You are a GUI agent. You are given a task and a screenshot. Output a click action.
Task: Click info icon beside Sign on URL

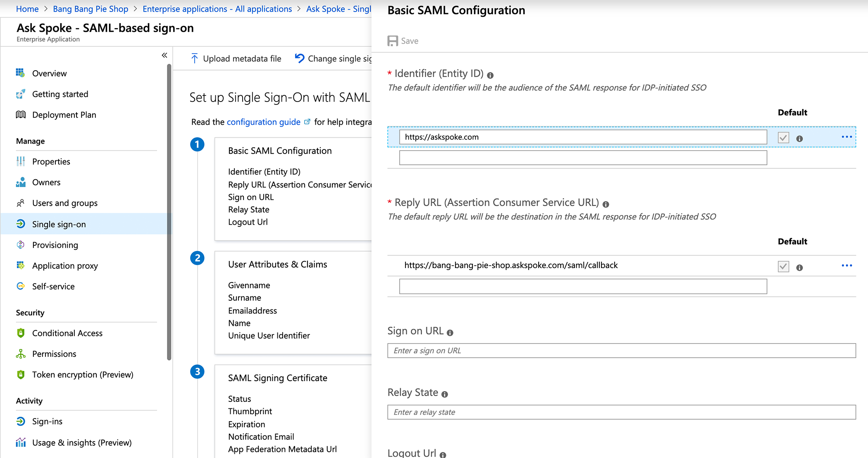click(450, 333)
